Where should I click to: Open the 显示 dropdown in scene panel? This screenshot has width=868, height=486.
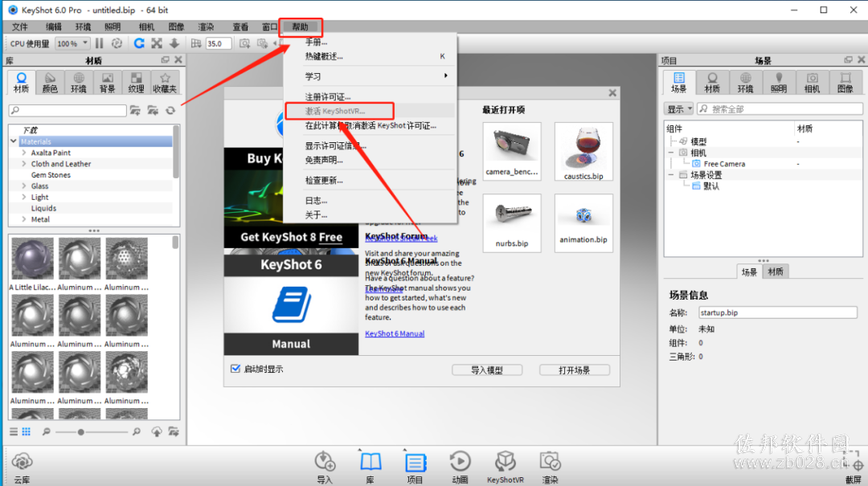(678, 109)
